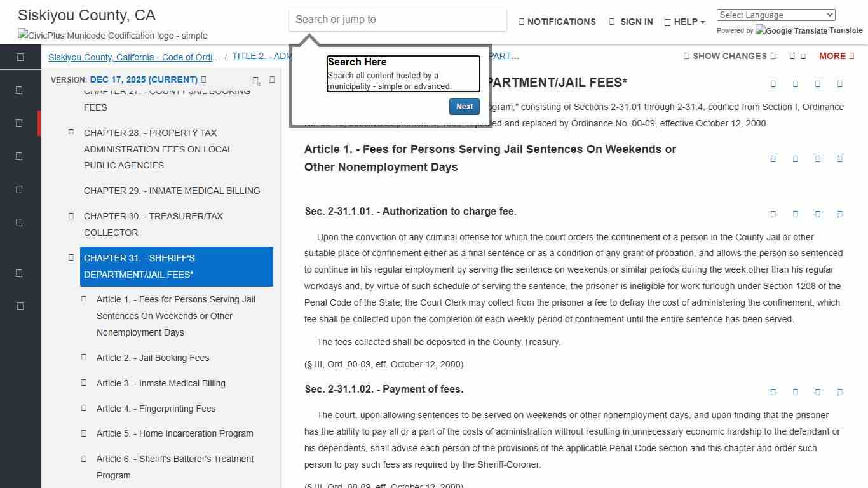
Task: Click the topmost icon in the dark left sidebar
Action: tap(20, 57)
